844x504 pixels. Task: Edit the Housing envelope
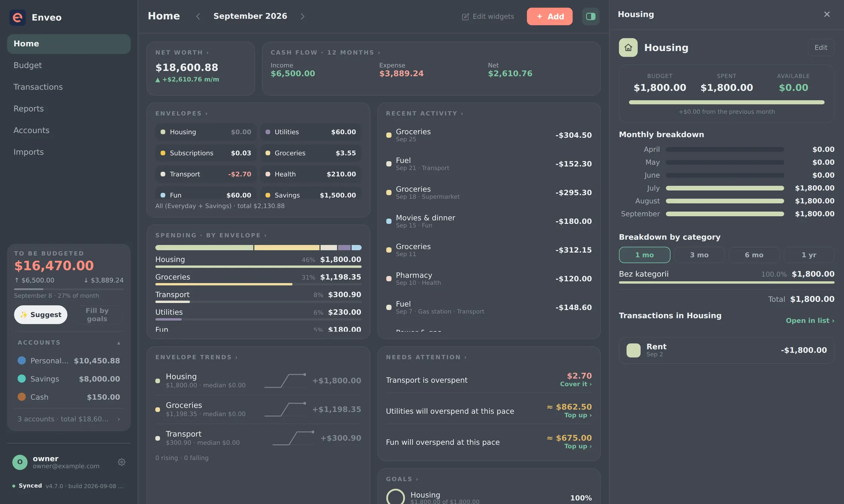tap(821, 47)
